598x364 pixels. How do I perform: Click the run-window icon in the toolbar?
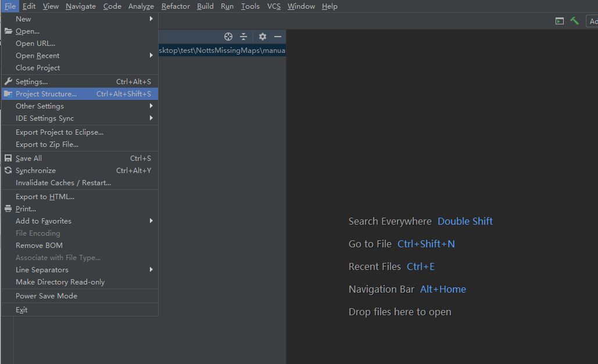559,20
